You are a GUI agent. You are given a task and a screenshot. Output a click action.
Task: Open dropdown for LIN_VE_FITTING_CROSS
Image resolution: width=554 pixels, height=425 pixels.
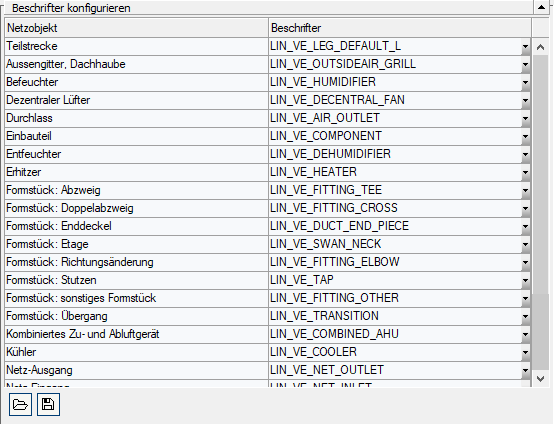525,208
